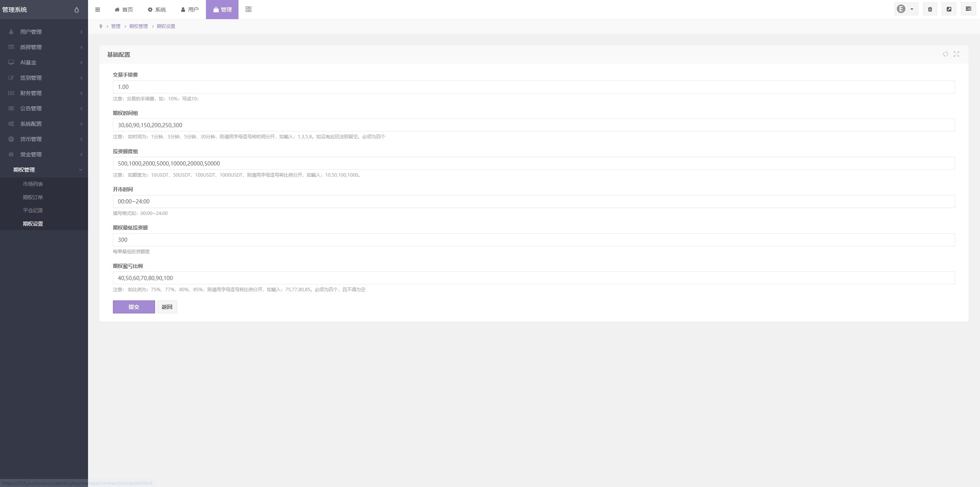This screenshot has width=980, height=487.
Task: Click the hamburger sidebar collapse icon
Action: (98, 10)
